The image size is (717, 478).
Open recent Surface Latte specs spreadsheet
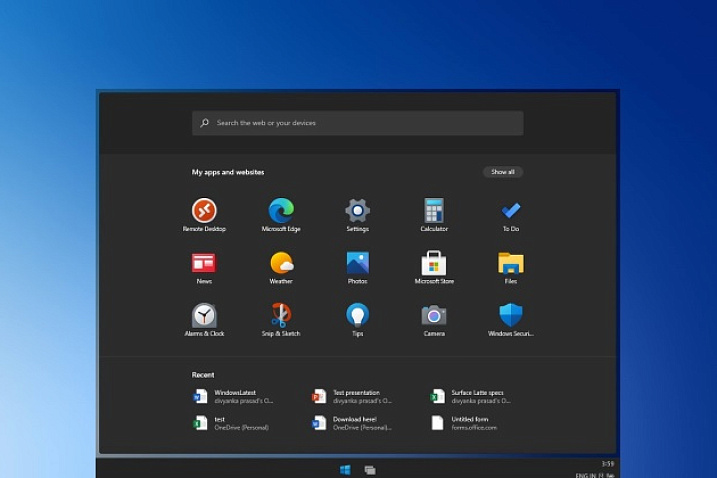click(x=471, y=396)
